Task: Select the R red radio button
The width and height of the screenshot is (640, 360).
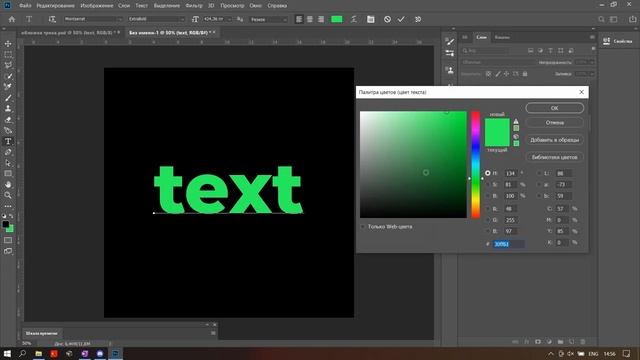Action: [x=488, y=209]
